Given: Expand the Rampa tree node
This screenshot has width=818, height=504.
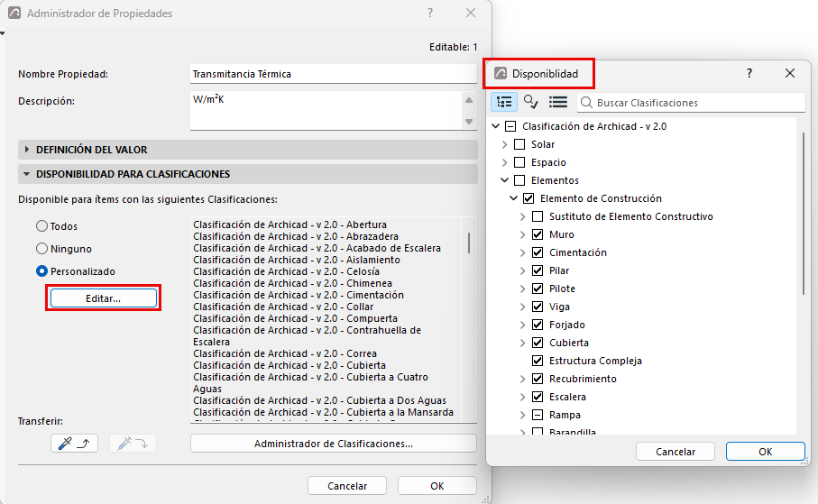Looking at the screenshot, I should click(523, 415).
